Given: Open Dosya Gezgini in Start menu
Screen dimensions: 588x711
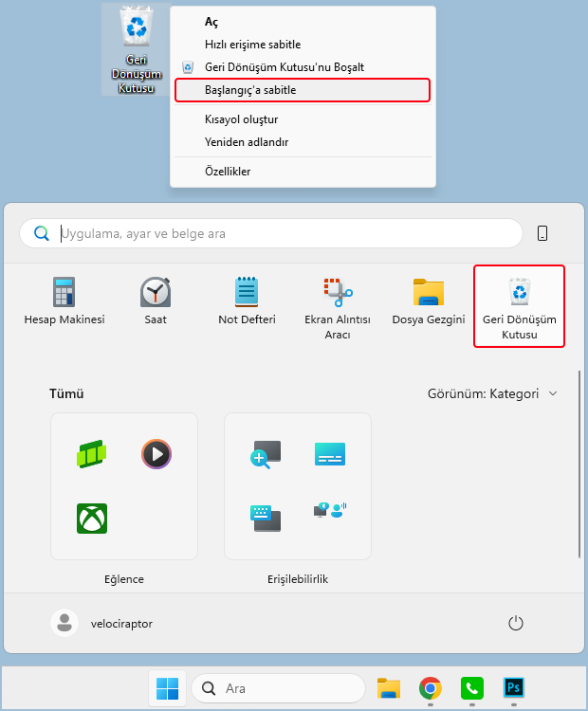Looking at the screenshot, I should click(429, 301).
